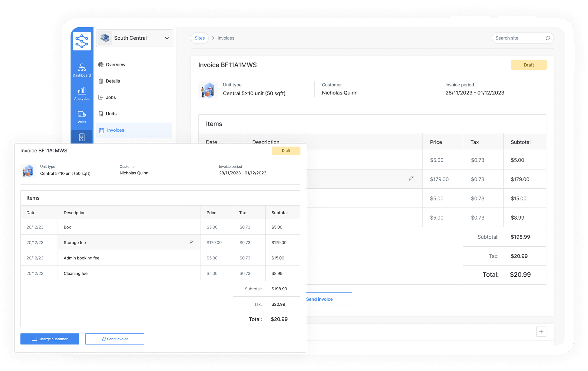Click the Sites breadcrumb link

tap(199, 38)
